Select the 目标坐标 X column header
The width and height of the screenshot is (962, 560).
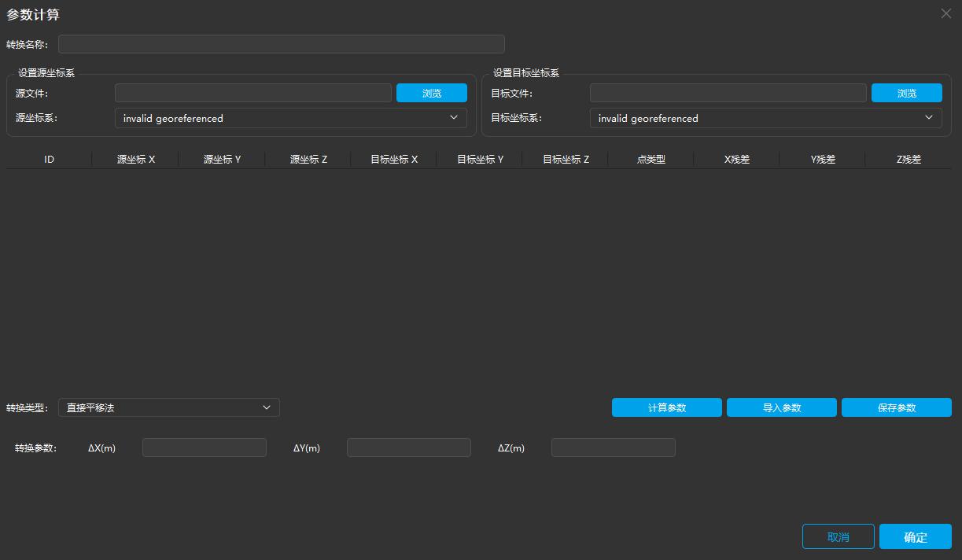coord(394,159)
